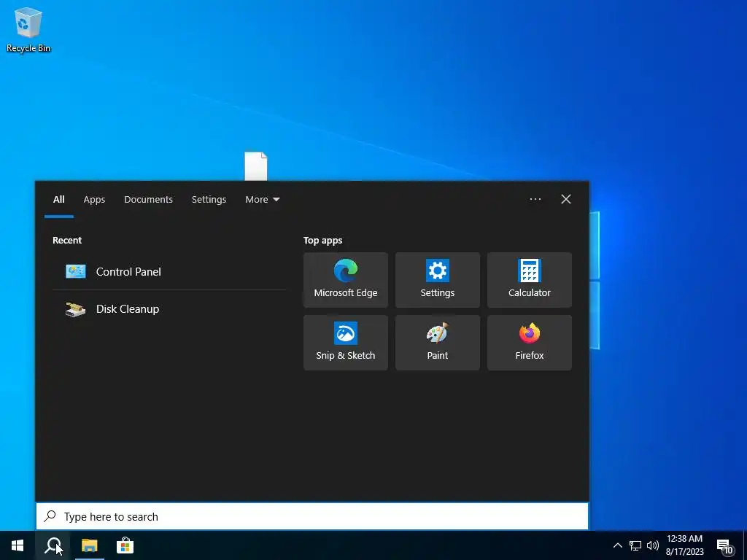Select the All search tab
747x560 pixels.
click(x=58, y=200)
